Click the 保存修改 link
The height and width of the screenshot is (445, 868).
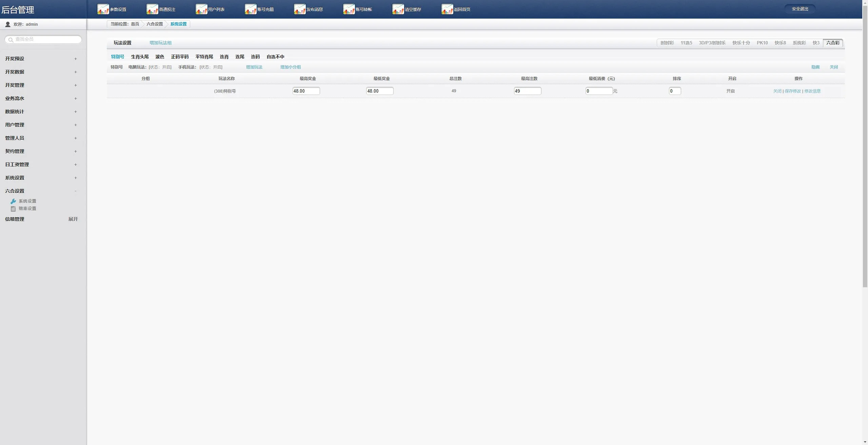click(x=793, y=91)
